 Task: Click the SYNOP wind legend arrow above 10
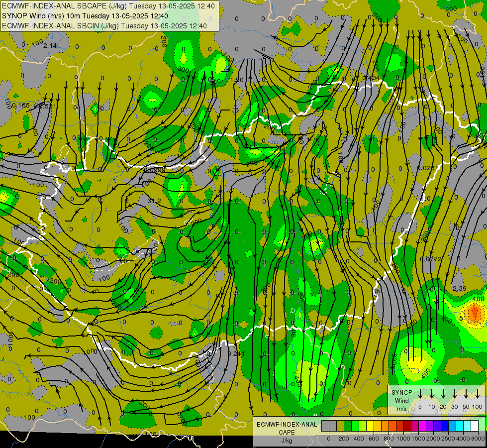pos(431,394)
